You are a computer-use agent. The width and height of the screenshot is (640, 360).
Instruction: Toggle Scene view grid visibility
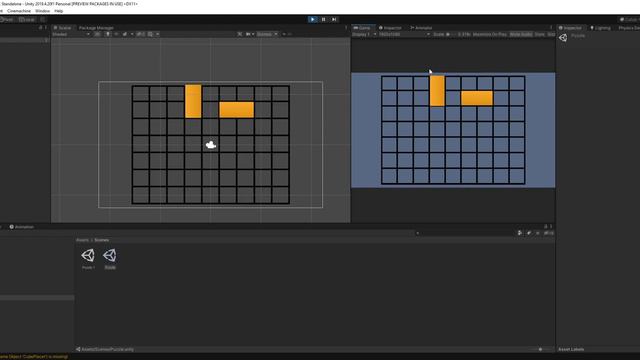(151, 34)
